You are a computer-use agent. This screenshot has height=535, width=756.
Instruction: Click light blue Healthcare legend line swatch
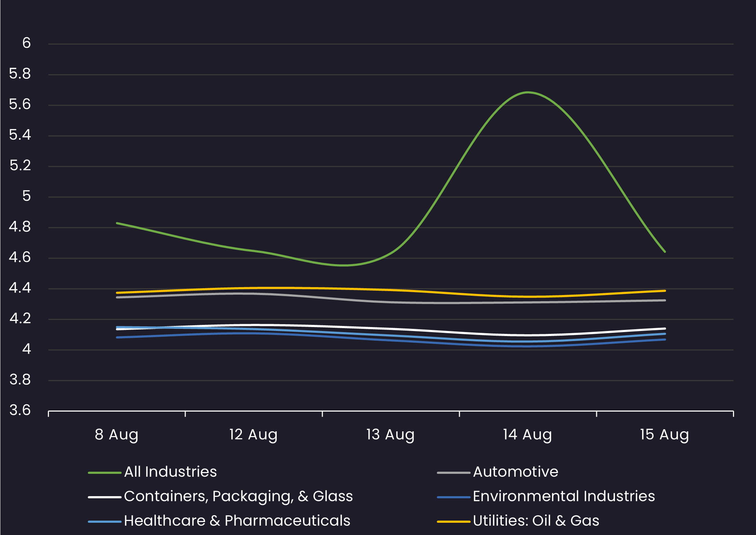point(104,522)
